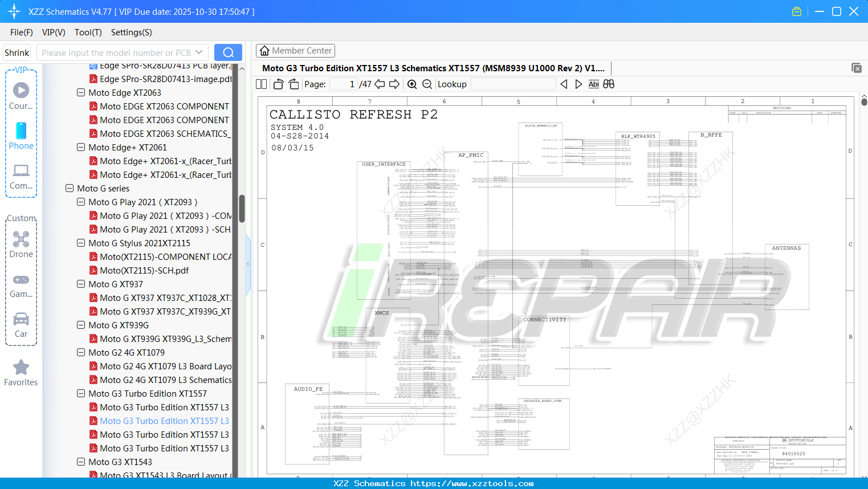Zoom in on the schematic page
Viewport: 868px width, 489px height.
click(411, 84)
